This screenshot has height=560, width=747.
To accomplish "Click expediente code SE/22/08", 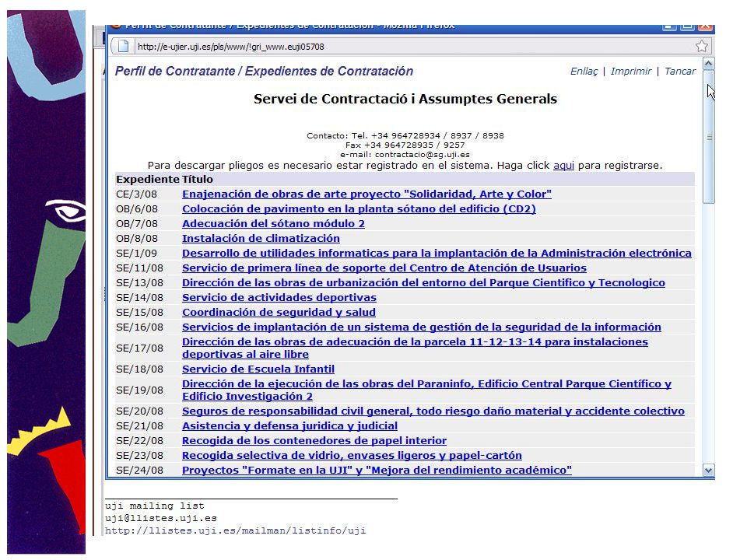I will [x=139, y=440].
